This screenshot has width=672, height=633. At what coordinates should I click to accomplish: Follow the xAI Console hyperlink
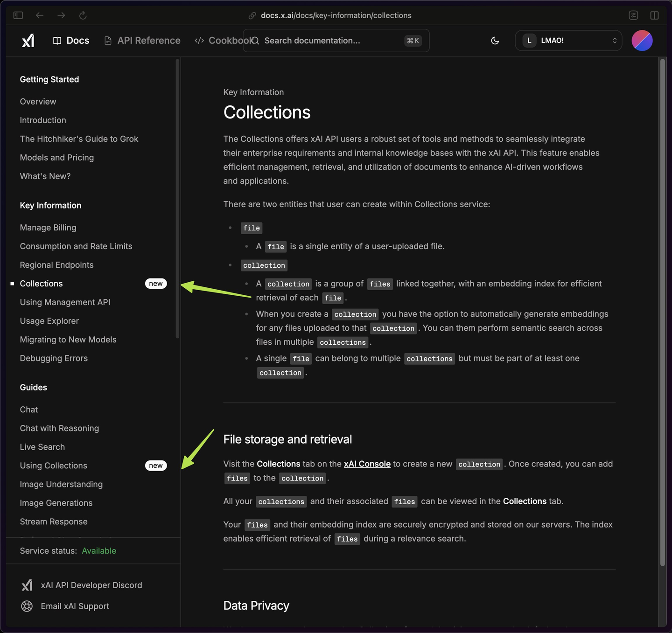367,464
